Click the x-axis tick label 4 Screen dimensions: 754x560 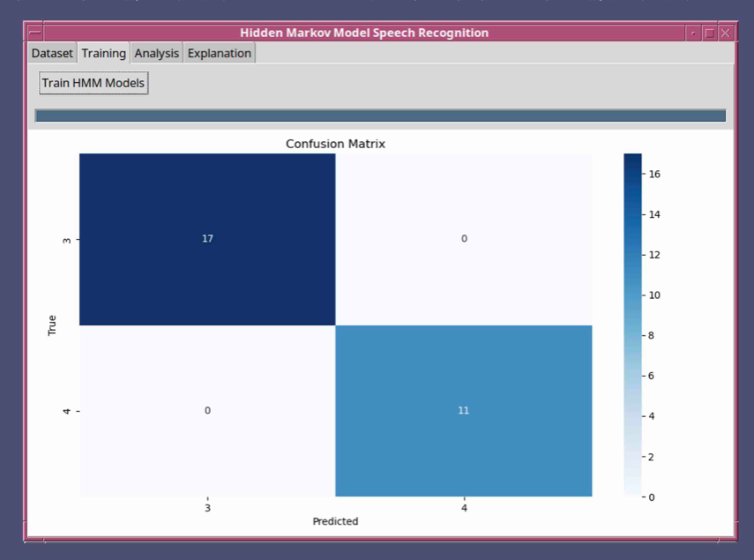[464, 508]
